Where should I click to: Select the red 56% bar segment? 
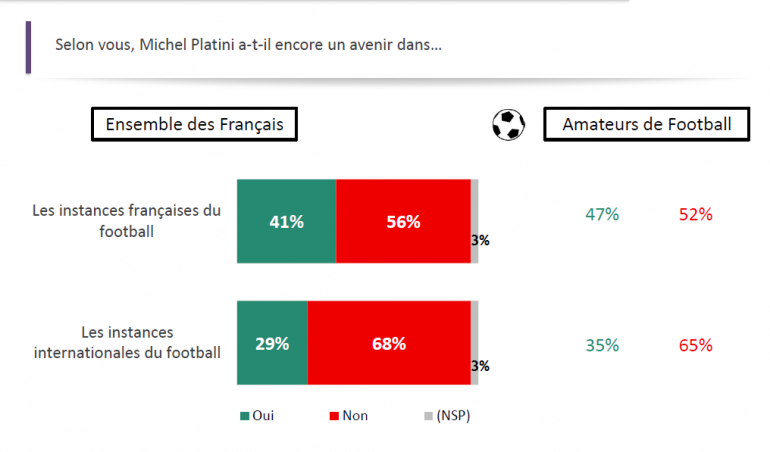(x=403, y=222)
